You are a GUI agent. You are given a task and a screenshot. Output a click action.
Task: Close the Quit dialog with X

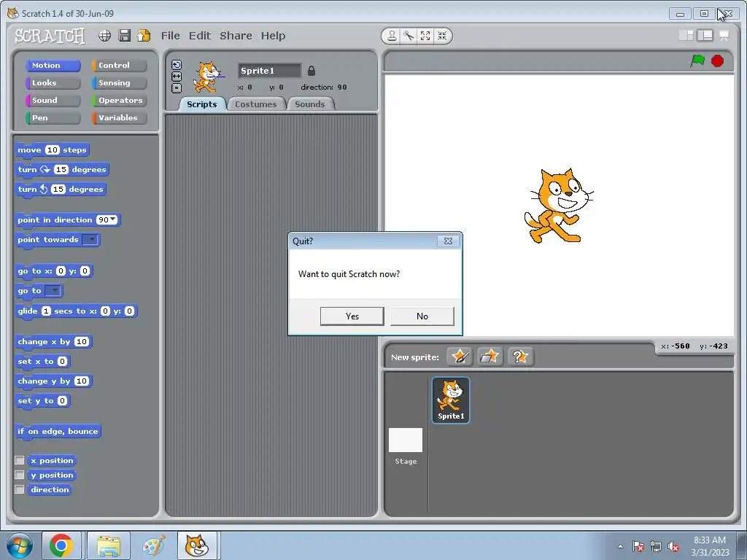[449, 241]
